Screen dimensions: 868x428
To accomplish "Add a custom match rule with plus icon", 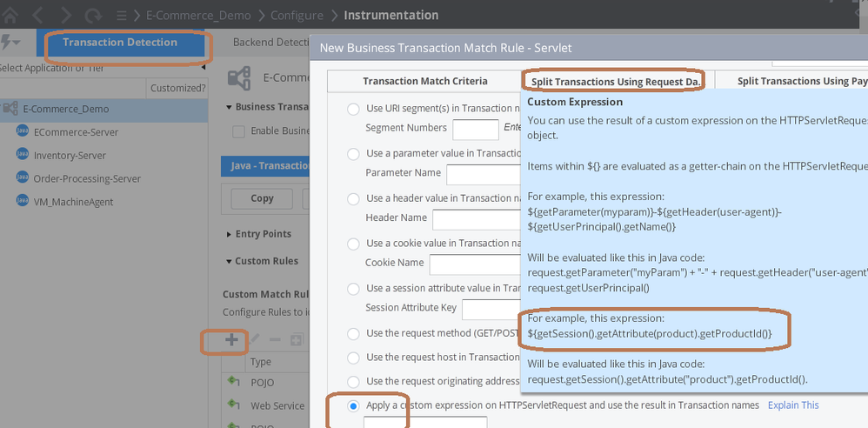I will (x=231, y=340).
